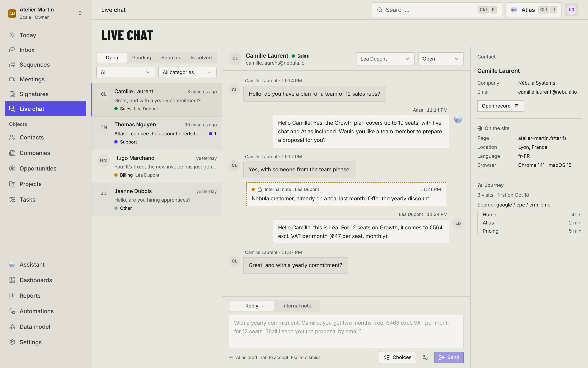Open Data model in sidebar
The width and height of the screenshot is (588, 368).
46,327
